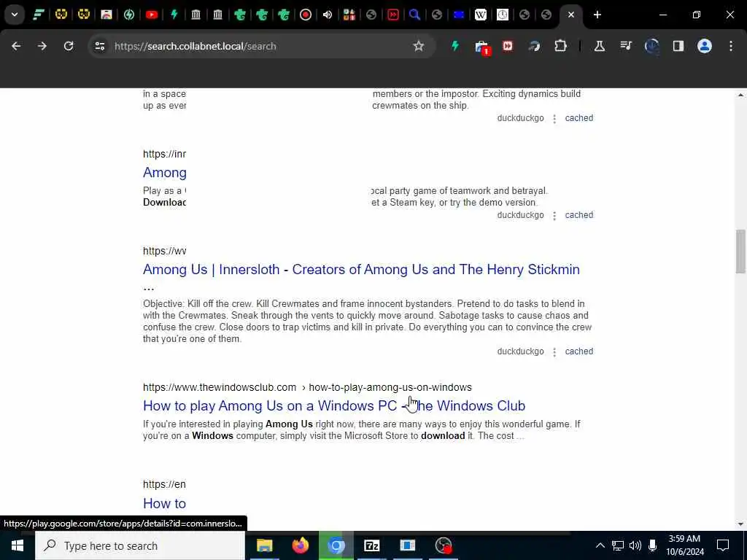Switch to the first tab with green F icon

pos(39,15)
